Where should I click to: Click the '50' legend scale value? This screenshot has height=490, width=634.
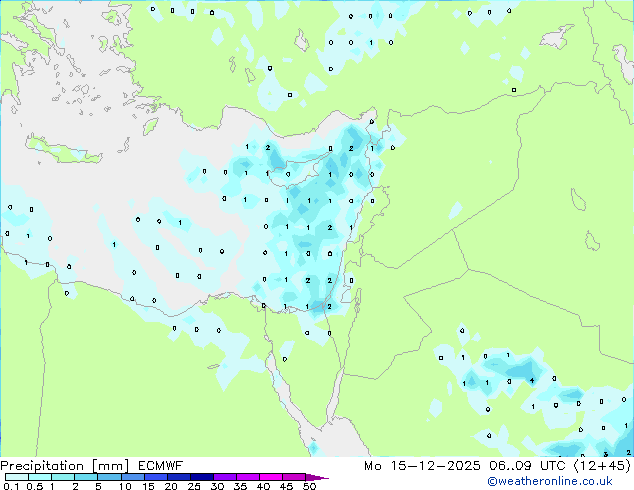click(309, 486)
